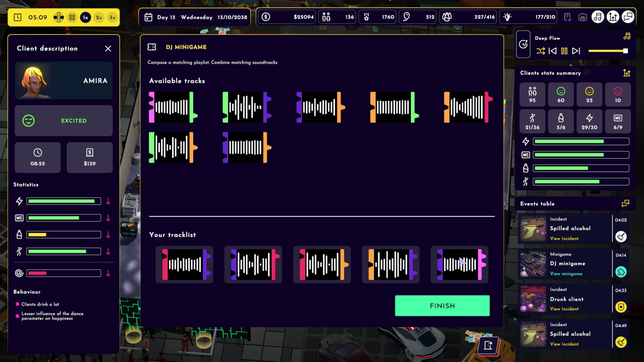Expand Clients stats summary panel

[x=626, y=73]
